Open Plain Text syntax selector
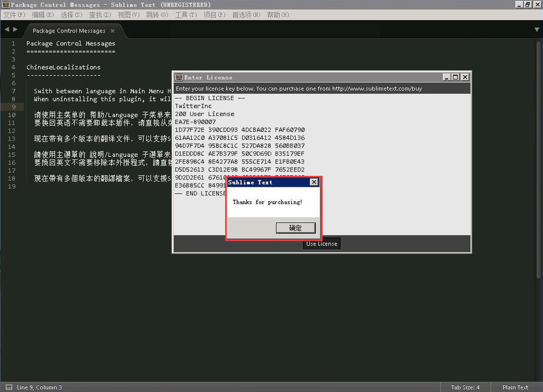The height and width of the screenshot is (392, 543). point(515,387)
